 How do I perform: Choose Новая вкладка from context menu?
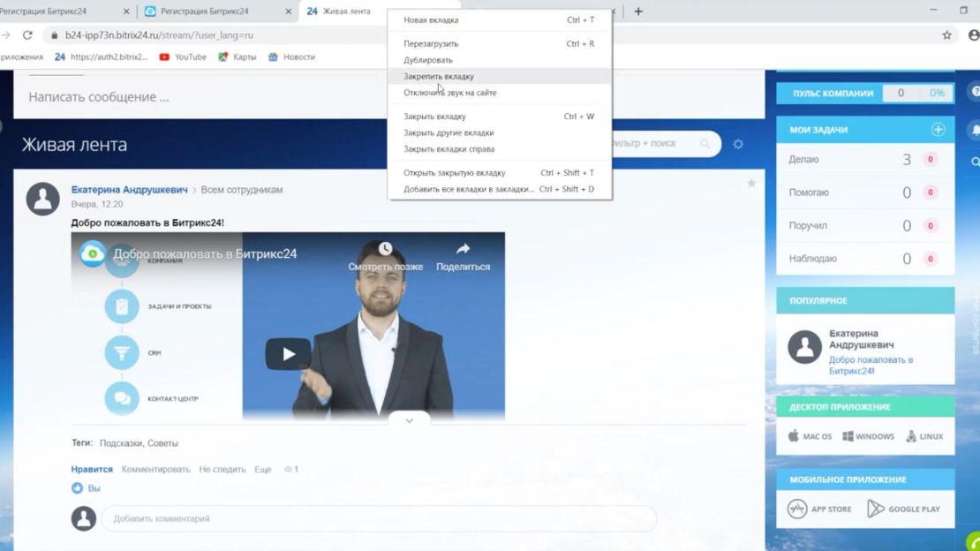click(x=500, y=20)
